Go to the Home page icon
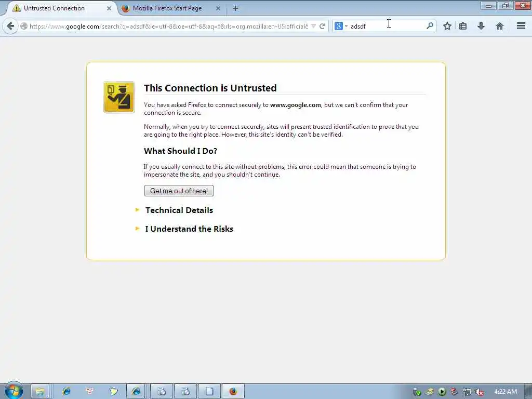 (499, 26)
